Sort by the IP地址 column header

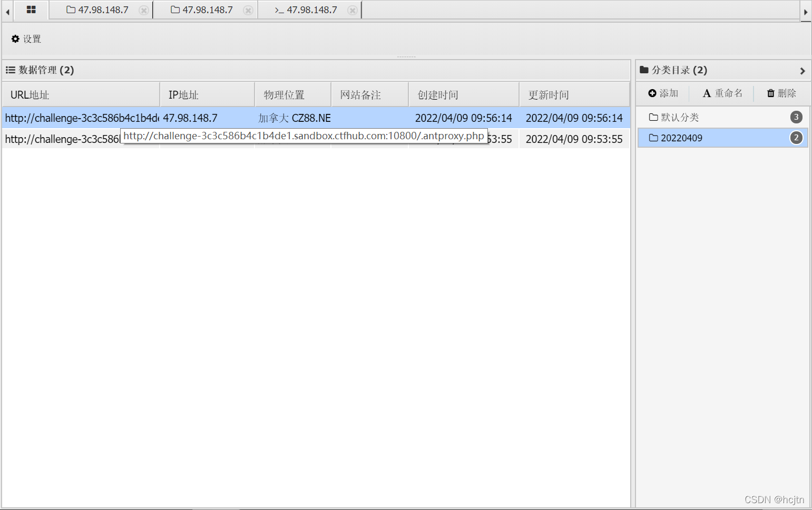[x=207, y=95]
